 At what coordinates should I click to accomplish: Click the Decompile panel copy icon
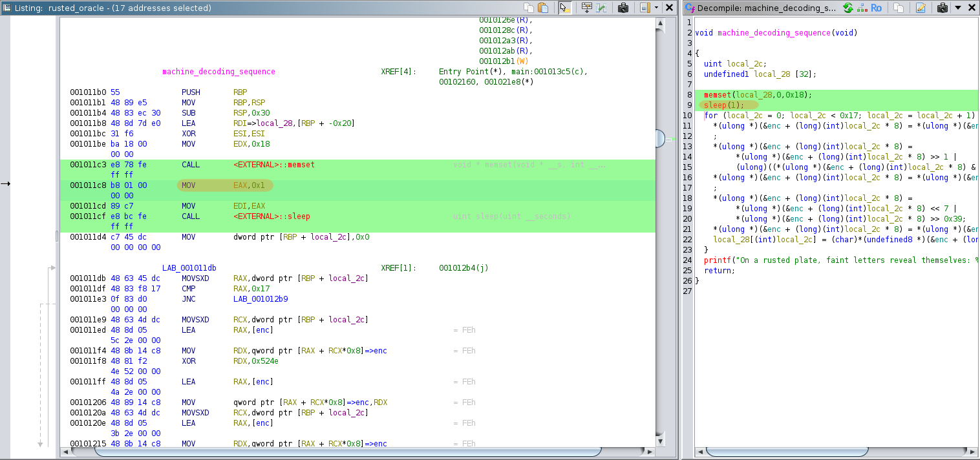[899, 8]
